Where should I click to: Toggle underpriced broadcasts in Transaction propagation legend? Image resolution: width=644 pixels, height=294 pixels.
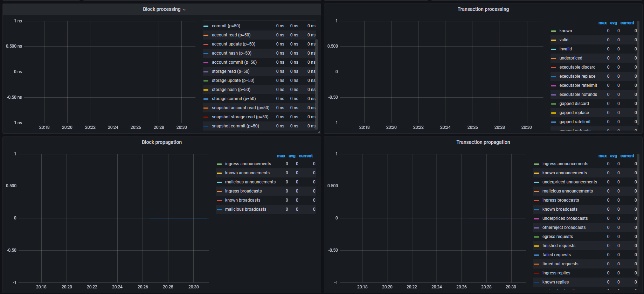(x=565, y=218)
